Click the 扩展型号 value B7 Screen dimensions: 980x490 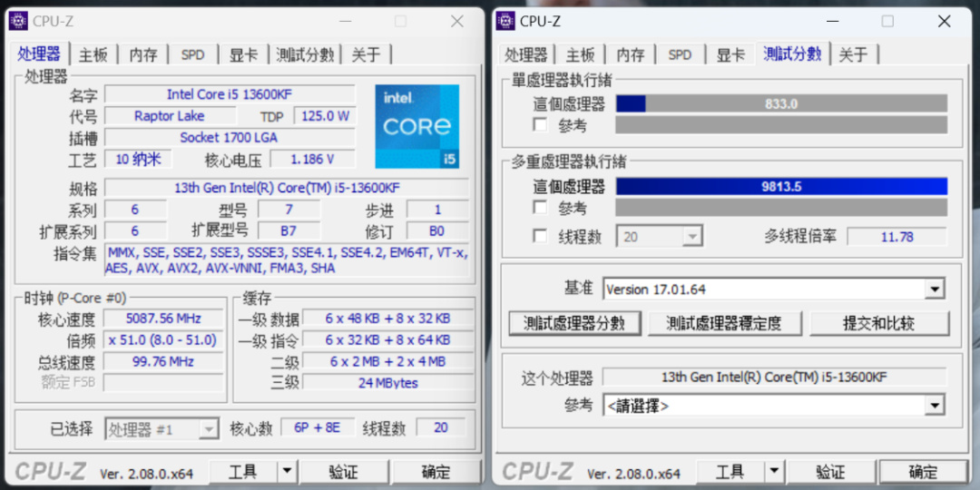[x=289, y=230]
